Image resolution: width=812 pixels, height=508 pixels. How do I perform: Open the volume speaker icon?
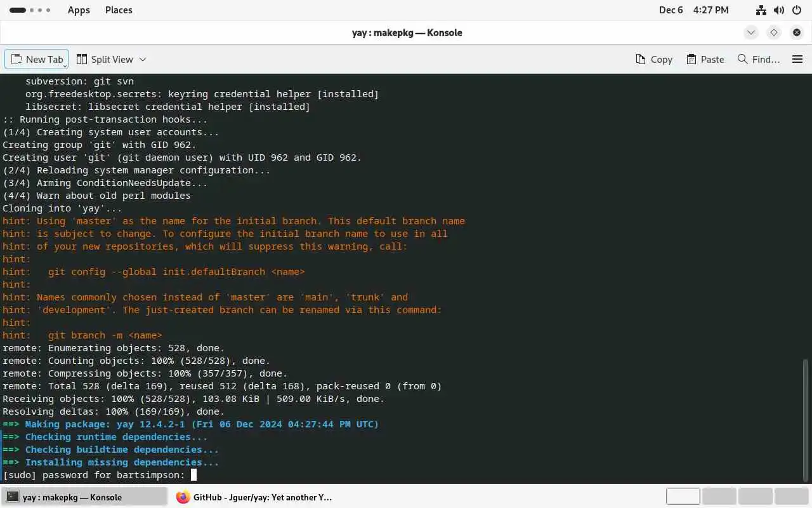pyautogui.click(x=779, y=10)
